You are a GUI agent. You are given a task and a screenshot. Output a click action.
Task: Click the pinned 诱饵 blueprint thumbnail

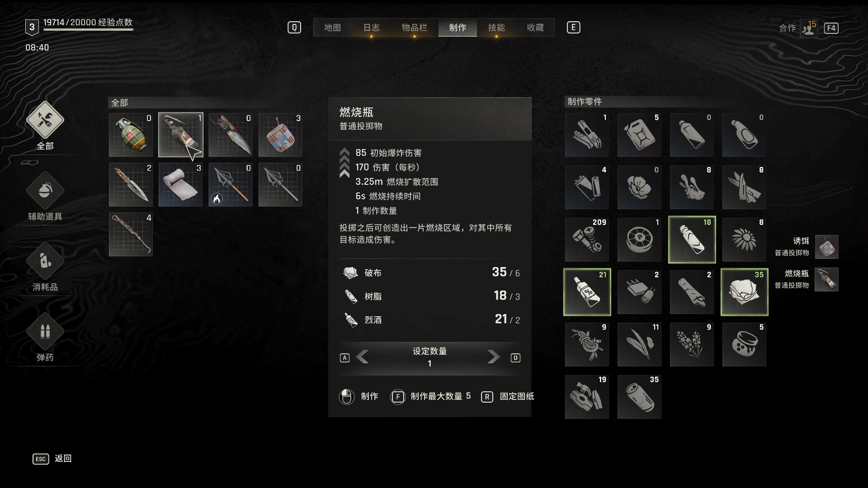[826, 247]
